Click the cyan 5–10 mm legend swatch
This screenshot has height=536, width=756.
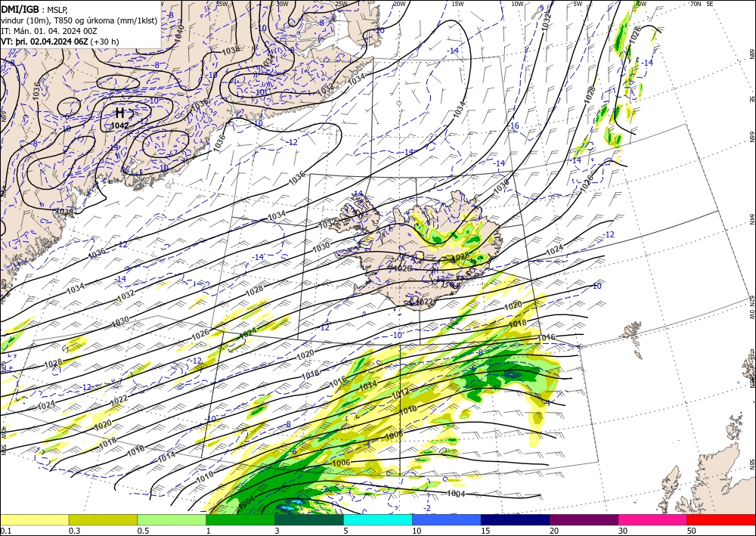point(378,519)
